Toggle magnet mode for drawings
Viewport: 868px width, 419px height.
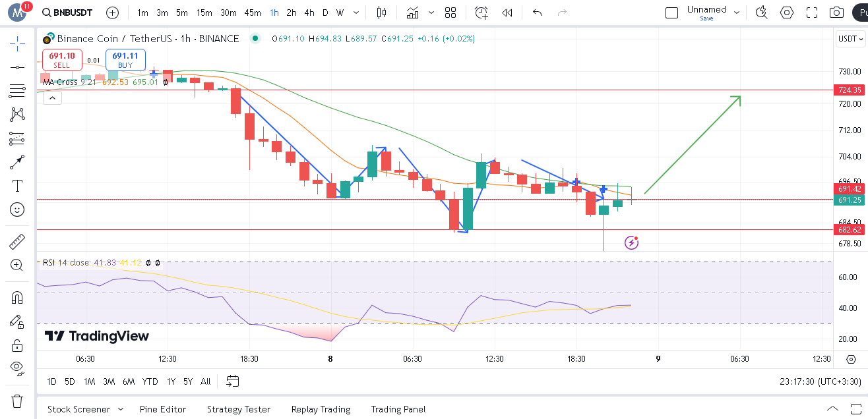(x=17, y=297)
